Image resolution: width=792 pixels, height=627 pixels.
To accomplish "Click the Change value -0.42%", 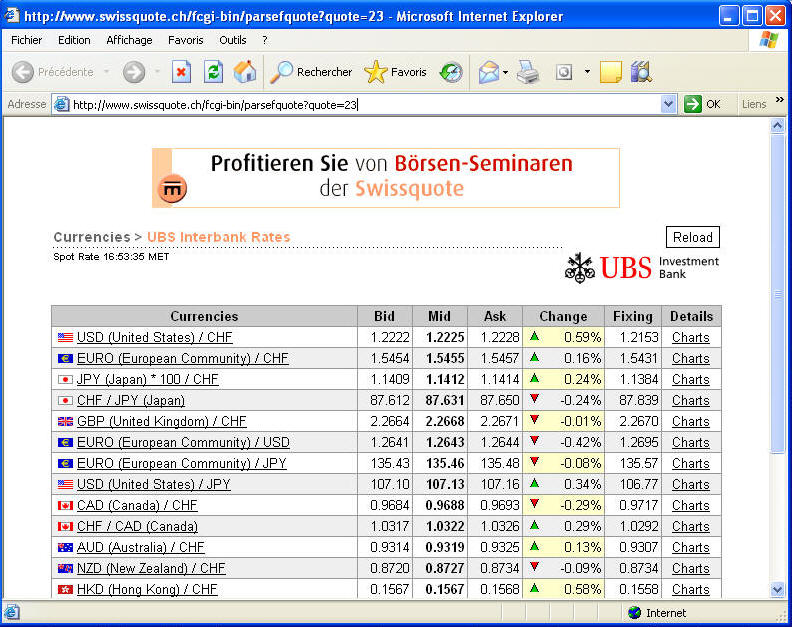I will tap(581, 442).
